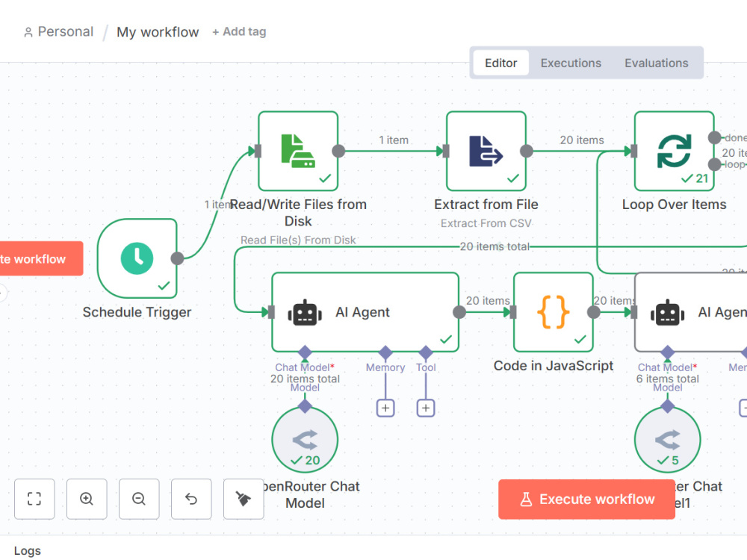Click the Extract from File output connector

[x=527, y=151]
